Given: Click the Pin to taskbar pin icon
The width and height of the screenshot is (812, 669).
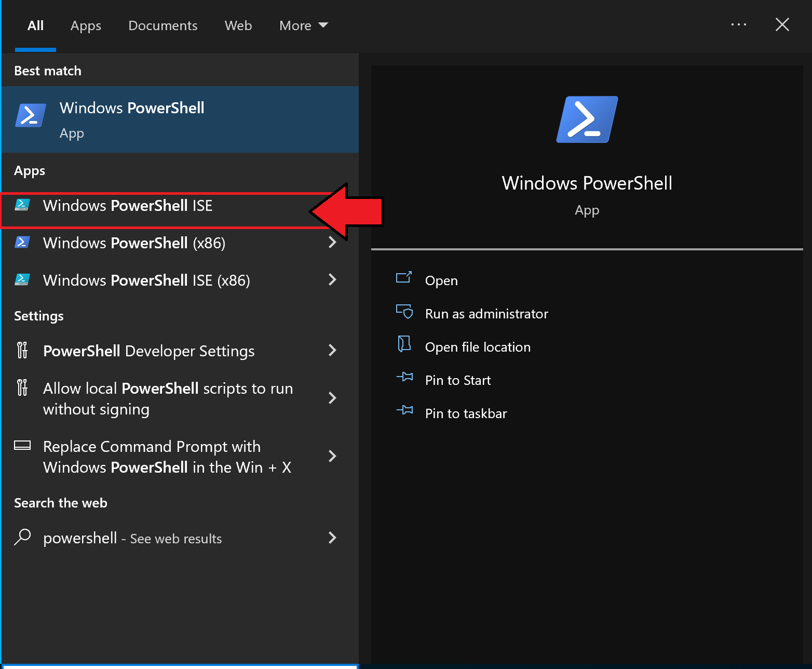Looking at the screenshot, I should (x=404, y=411).
